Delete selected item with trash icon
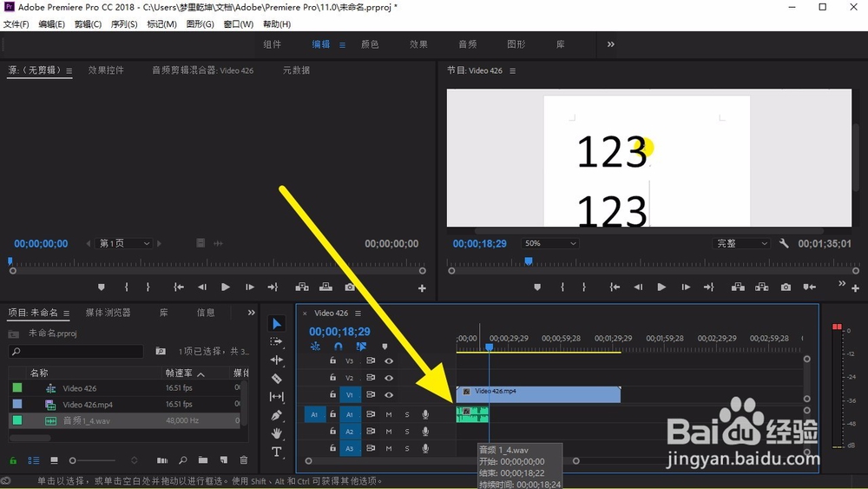The height and width of the screenshot is (489, 868). (244, 460)
